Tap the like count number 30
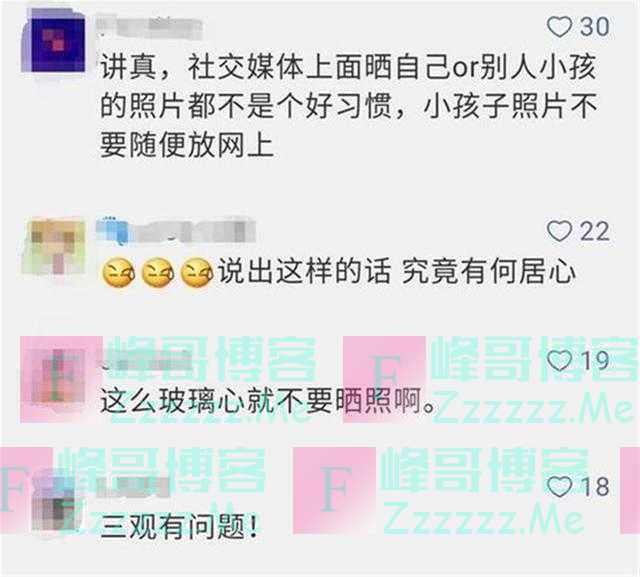 point(594,27)
